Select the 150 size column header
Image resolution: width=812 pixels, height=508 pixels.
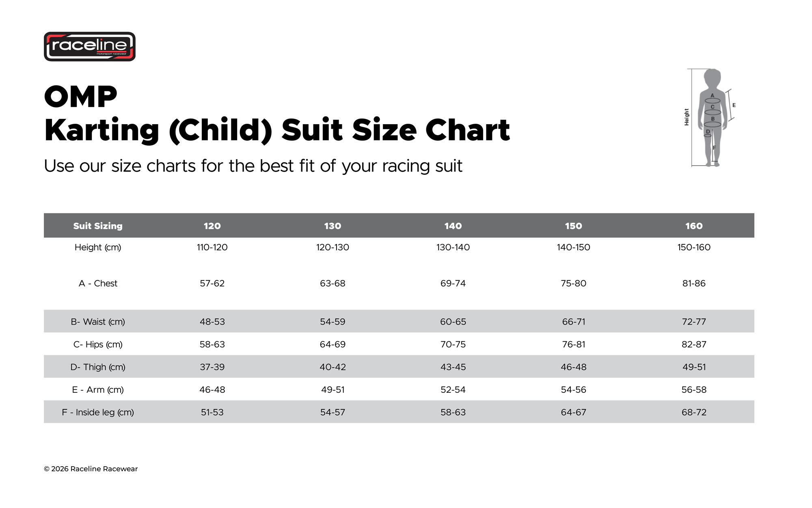[574, 226]
